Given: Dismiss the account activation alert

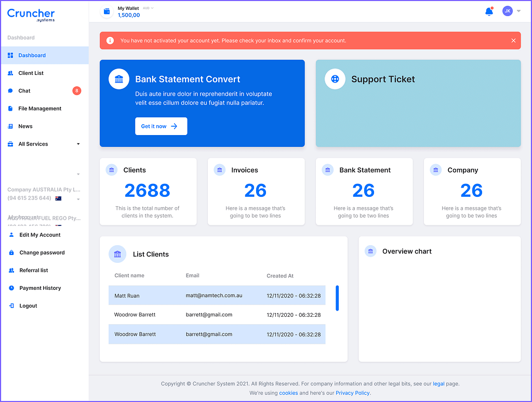Looking at the screenshot, I should tap(513, 41).
